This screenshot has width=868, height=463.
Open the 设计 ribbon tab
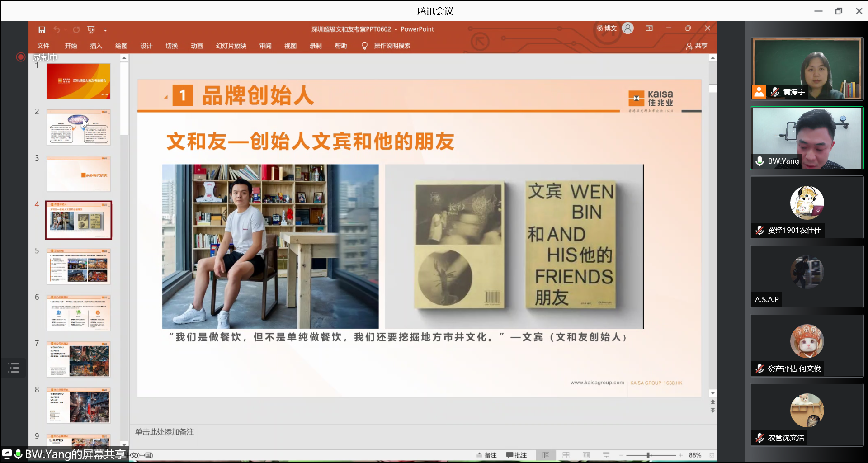point(146,46)
